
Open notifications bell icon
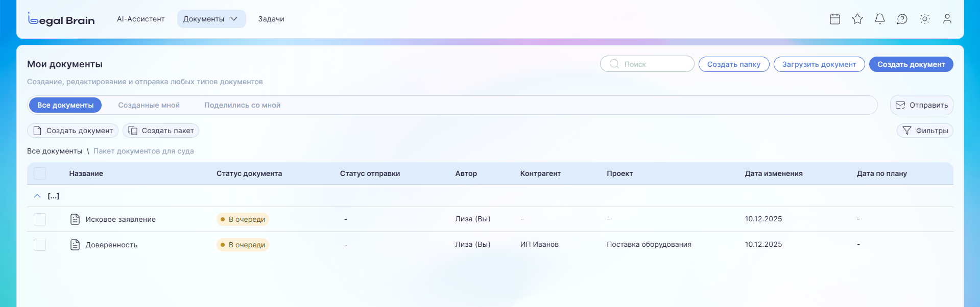pos(880,19)
